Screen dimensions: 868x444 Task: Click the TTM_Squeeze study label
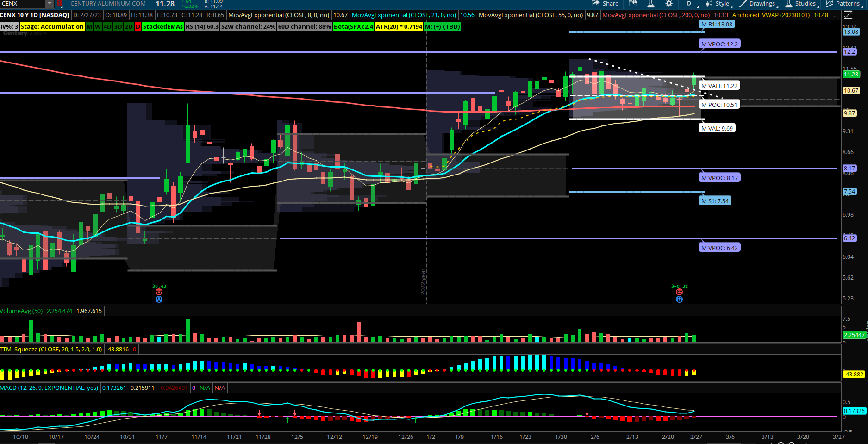51,350
